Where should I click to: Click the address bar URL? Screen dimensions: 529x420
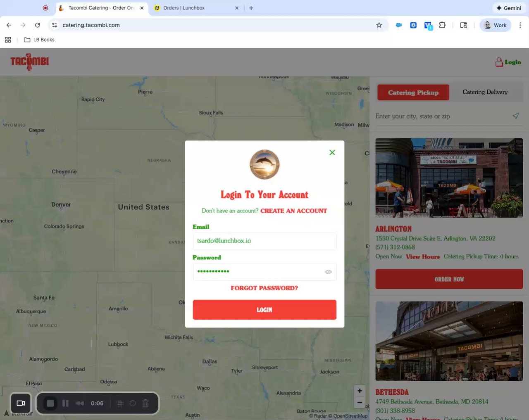[91, 25]
